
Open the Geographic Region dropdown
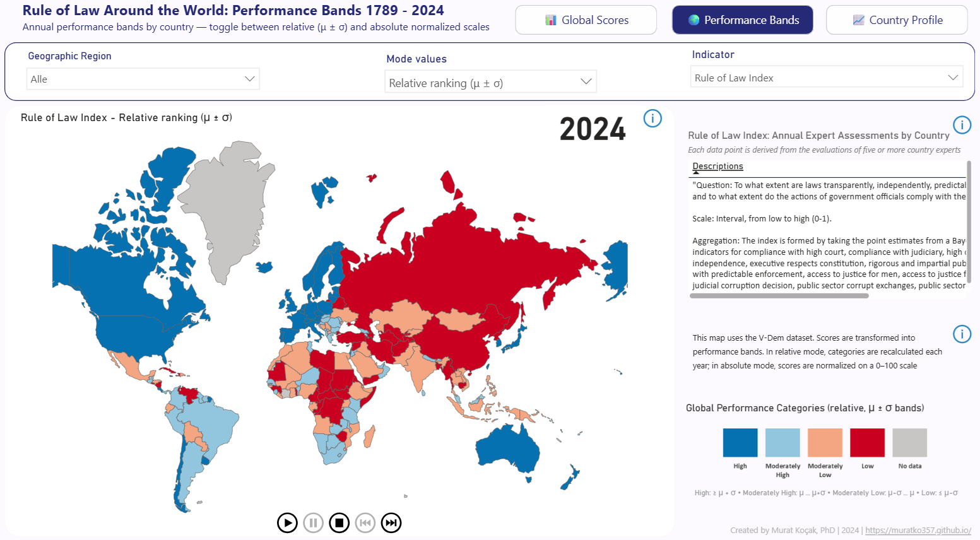(143, 78)
